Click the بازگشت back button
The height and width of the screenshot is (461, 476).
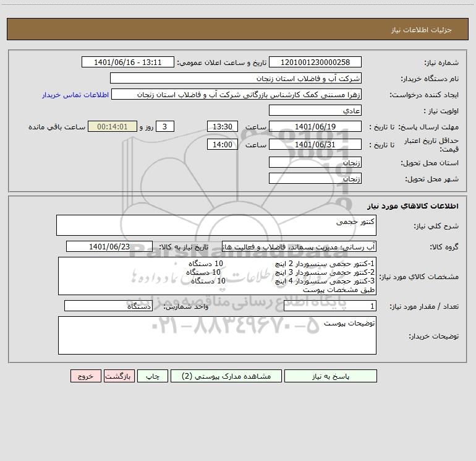tap(119, 376)
